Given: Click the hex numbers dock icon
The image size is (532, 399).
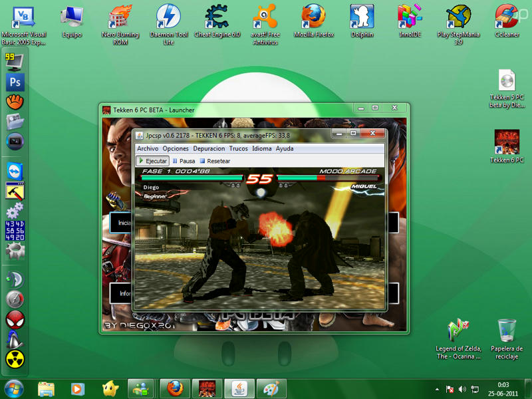Looking at the screenshot, I should click(x=15, y=231).
